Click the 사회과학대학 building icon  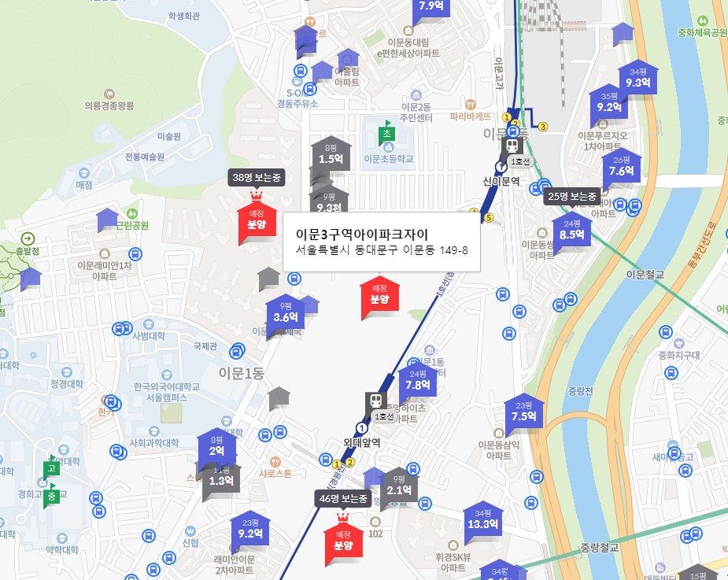(x=154, y=432)
